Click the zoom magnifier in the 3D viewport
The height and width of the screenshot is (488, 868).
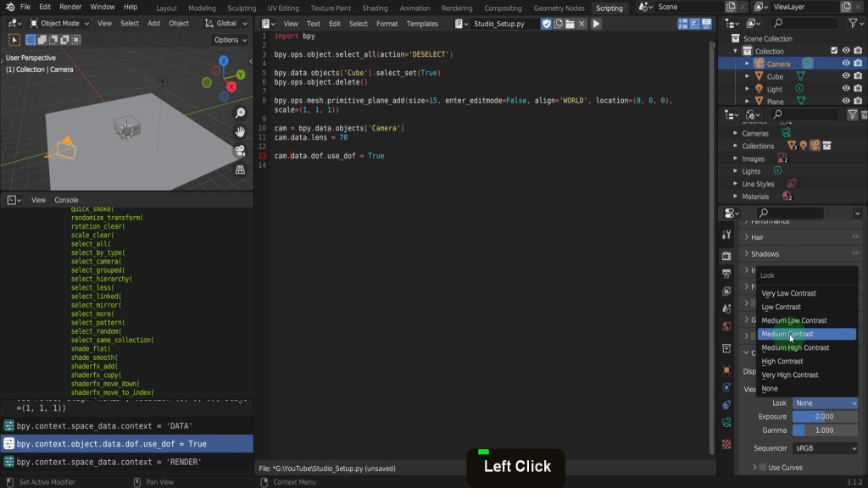(240, 113)
